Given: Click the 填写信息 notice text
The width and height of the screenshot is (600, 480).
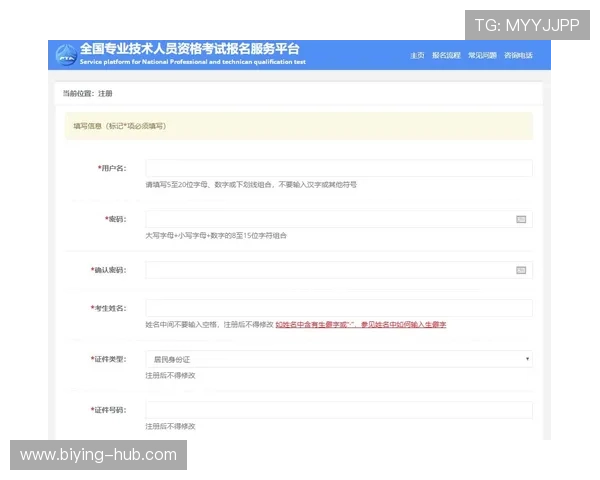Looking at the screenshot, I should pos(119,126).
